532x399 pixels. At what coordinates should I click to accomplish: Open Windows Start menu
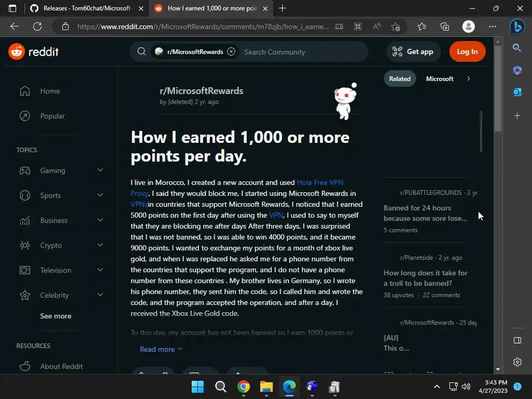(x=197, y=387)
